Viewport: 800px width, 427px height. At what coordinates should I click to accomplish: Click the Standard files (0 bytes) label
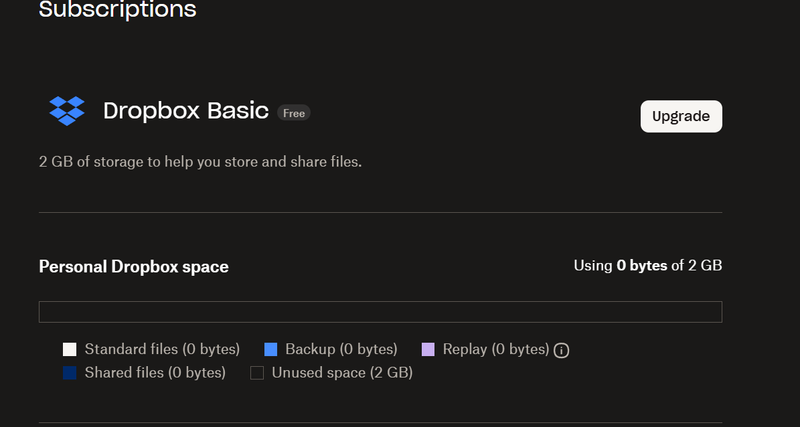(162, 350)
